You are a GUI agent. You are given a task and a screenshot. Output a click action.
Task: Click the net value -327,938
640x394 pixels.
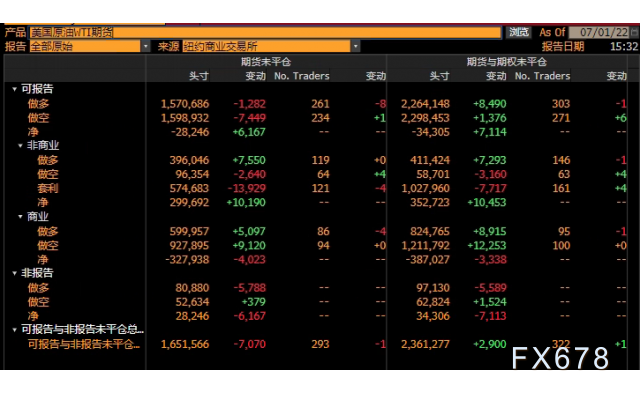click(187, 260)
